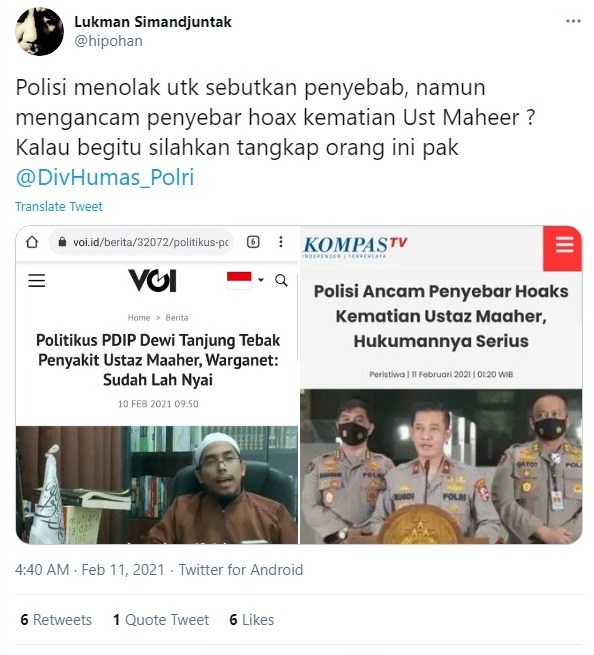The width and height of the screenshot is (594, 655).
Task: Open the browser's vertical three-dot menu
Action: [281, 242]
